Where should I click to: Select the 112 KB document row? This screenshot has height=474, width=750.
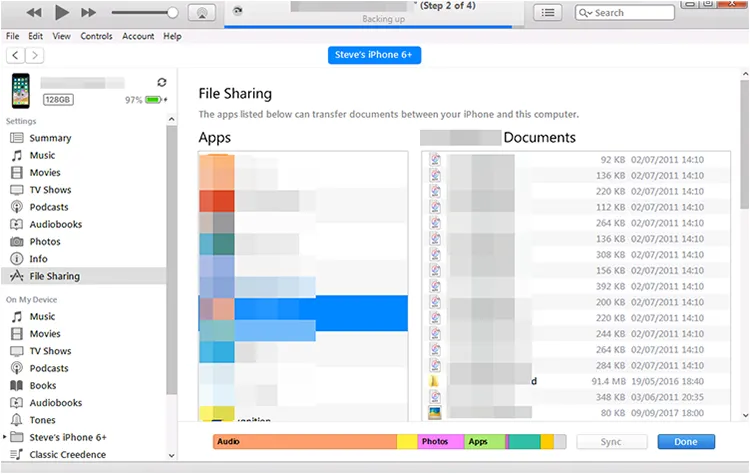[x=576, y=207]
